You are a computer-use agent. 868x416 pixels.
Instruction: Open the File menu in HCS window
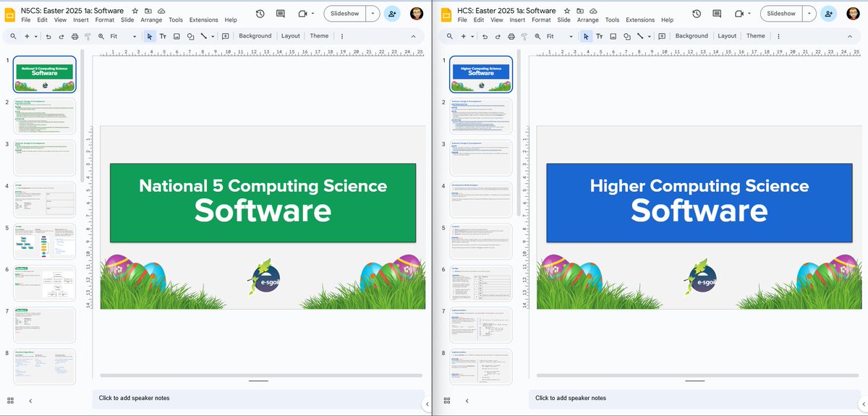[464, 20]
